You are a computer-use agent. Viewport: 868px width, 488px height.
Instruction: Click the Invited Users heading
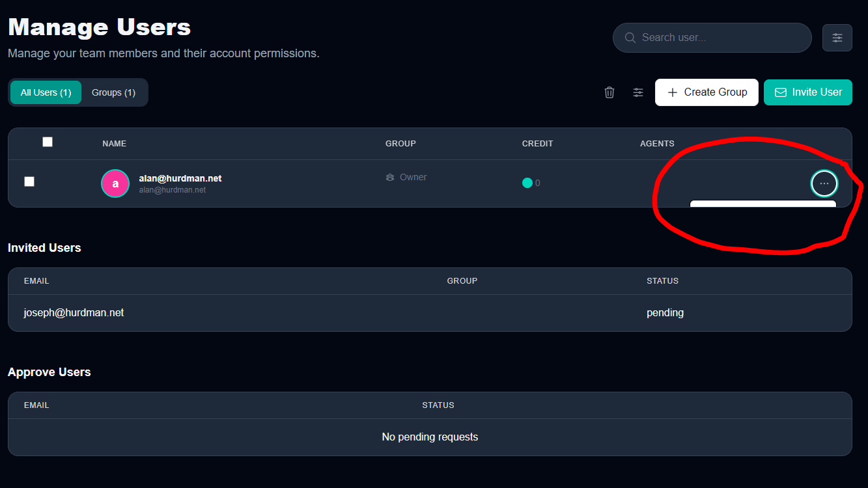pos(44,248)
